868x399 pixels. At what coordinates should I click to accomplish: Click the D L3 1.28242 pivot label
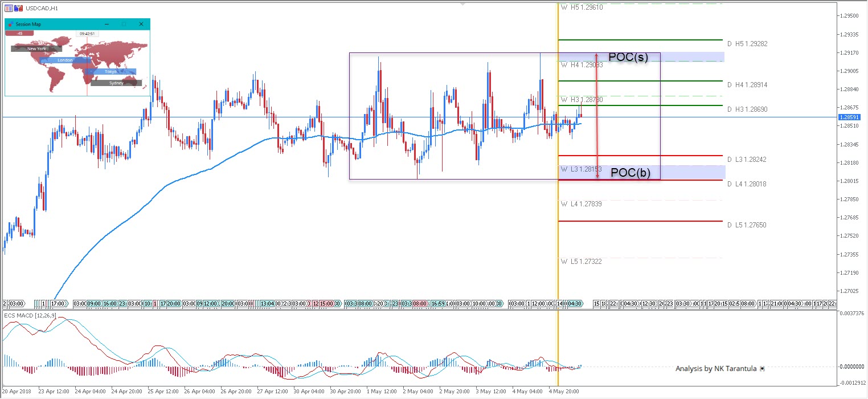pyautogui.click(x=747, y=160)
